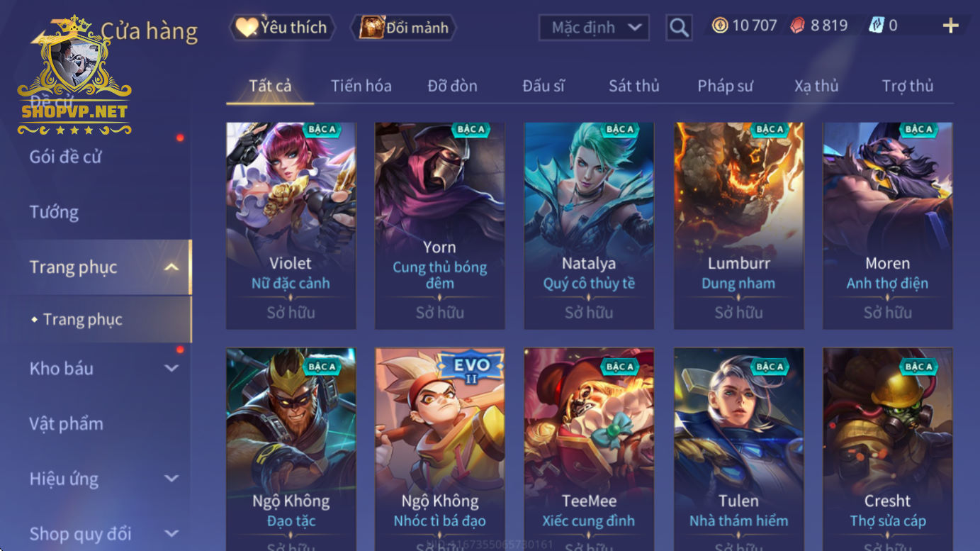Select the Tiến hóa tab
This screenshot has width=980, height=551.
[361, 86]
